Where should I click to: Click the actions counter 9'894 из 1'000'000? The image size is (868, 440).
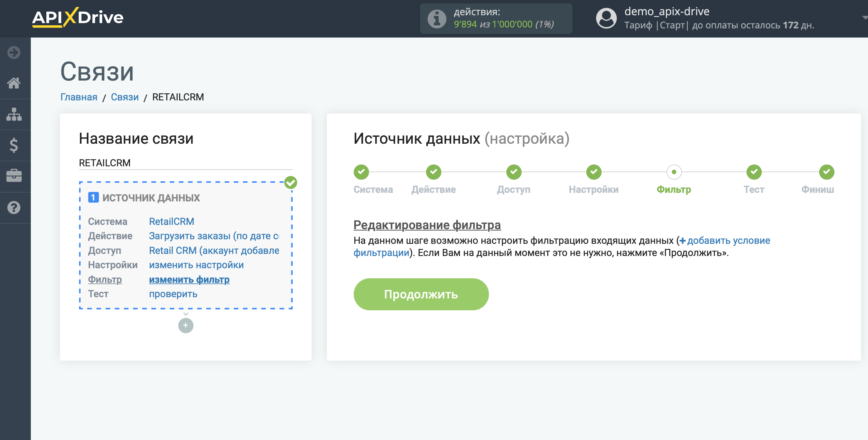click(x=504, y=24)
